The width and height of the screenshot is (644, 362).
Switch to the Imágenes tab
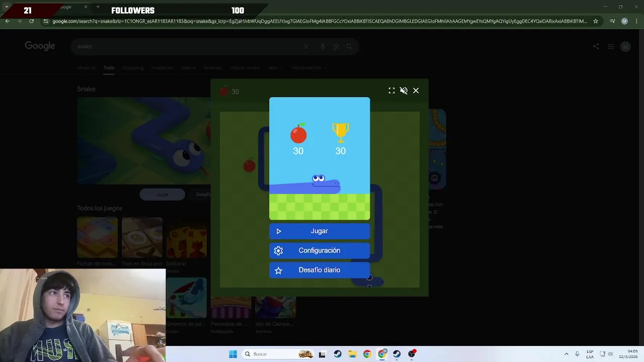point(162,68)
